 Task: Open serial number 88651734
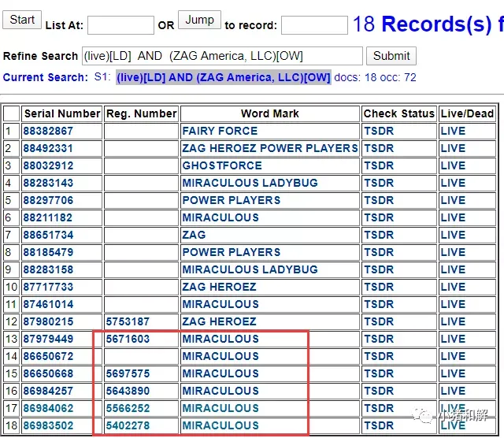coord(48,235)
